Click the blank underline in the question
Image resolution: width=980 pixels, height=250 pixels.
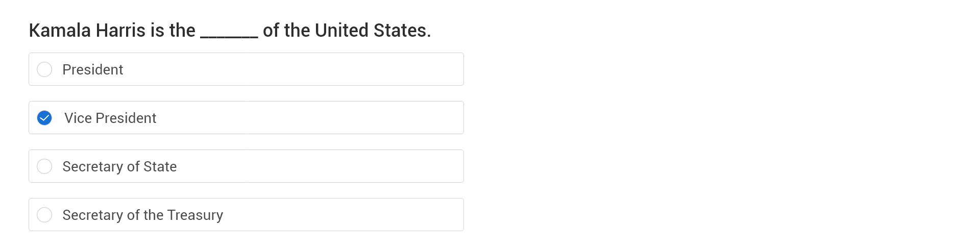coord(229,33)
